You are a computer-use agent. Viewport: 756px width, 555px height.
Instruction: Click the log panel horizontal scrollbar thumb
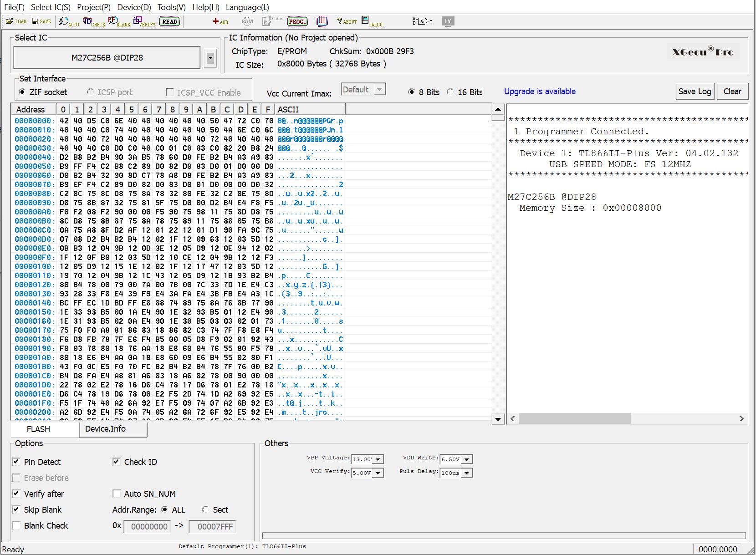coord(574,418)
